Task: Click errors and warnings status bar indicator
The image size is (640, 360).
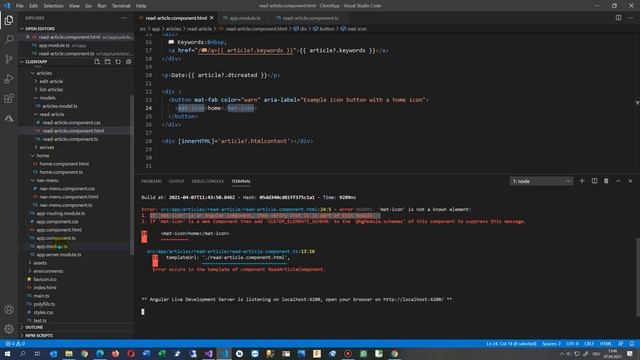Action: (15, 344)
